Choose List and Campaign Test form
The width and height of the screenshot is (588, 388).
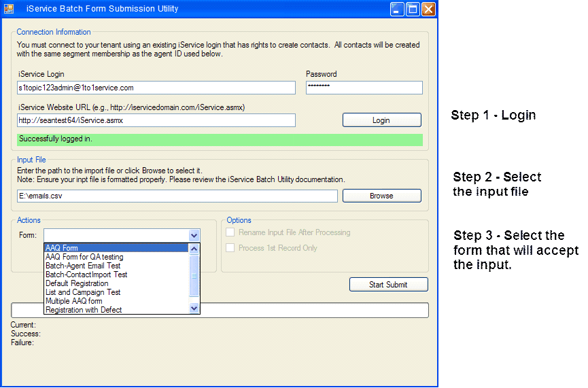click(x=116, y=292)
